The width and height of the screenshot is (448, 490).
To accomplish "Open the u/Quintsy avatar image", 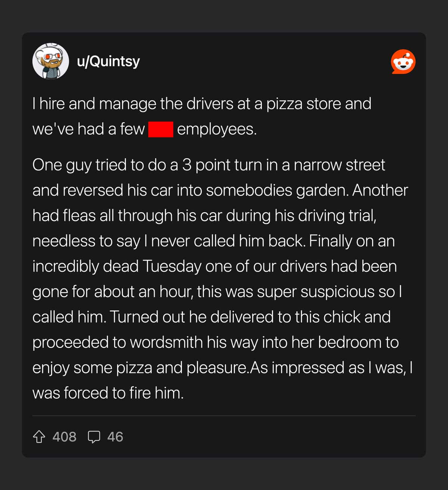I will (x=51, y=61).
